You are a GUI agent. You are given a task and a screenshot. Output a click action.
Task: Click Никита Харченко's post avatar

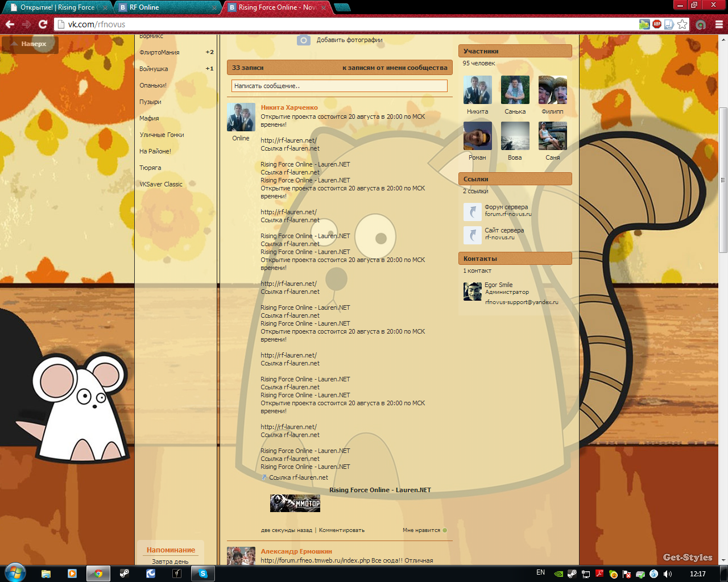click(241, 118)
